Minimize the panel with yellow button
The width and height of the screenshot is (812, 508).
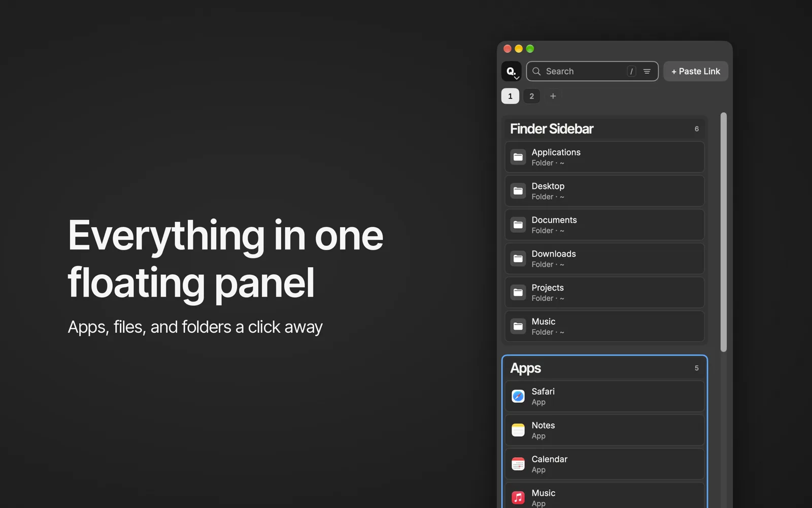pos(519,49)
